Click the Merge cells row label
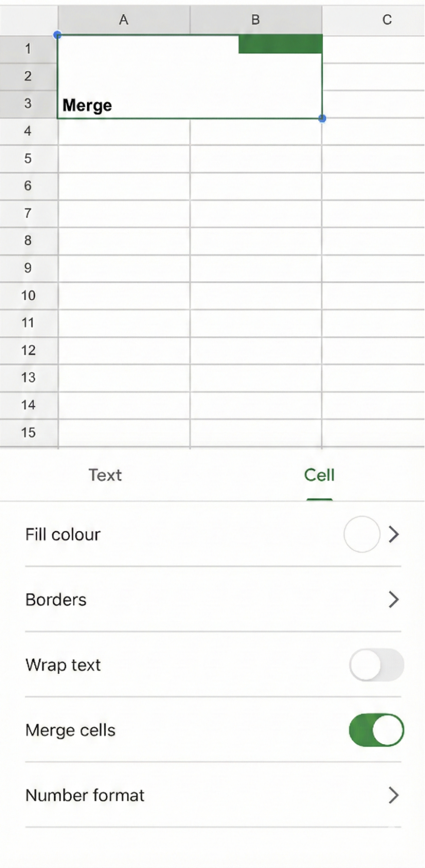 pos(70,730)
